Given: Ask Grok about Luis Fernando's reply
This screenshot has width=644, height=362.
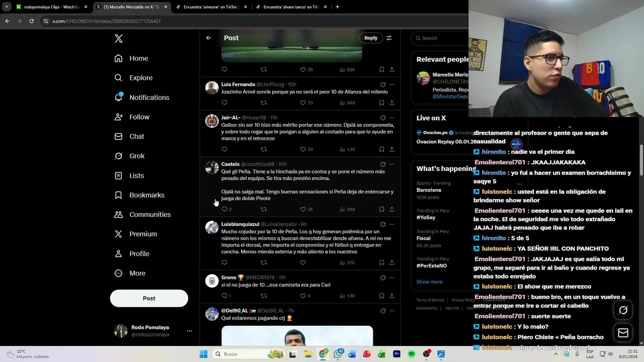Looking at the screenshot, I should point(383,84).
